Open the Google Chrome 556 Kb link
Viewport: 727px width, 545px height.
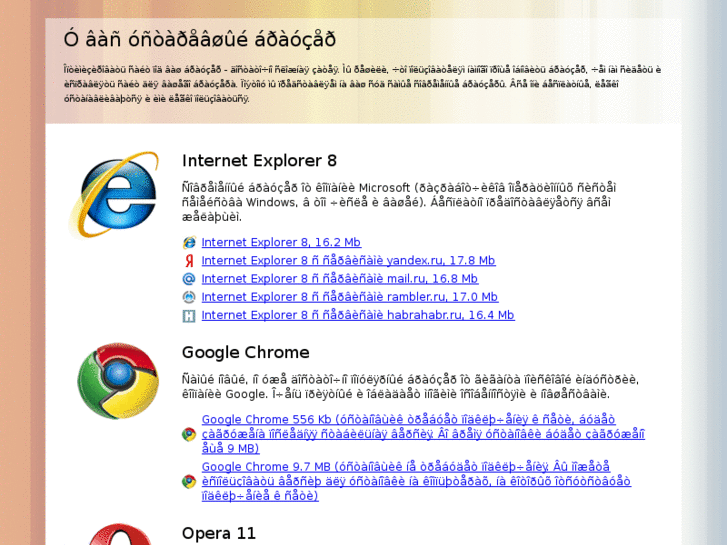coord(423,434)
